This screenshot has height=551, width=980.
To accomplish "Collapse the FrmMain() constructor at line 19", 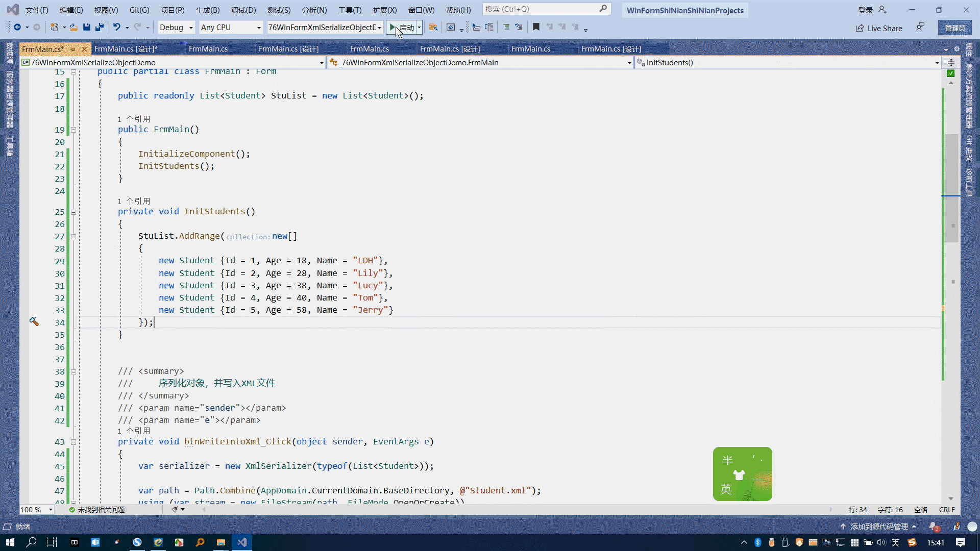I will 73,130.
